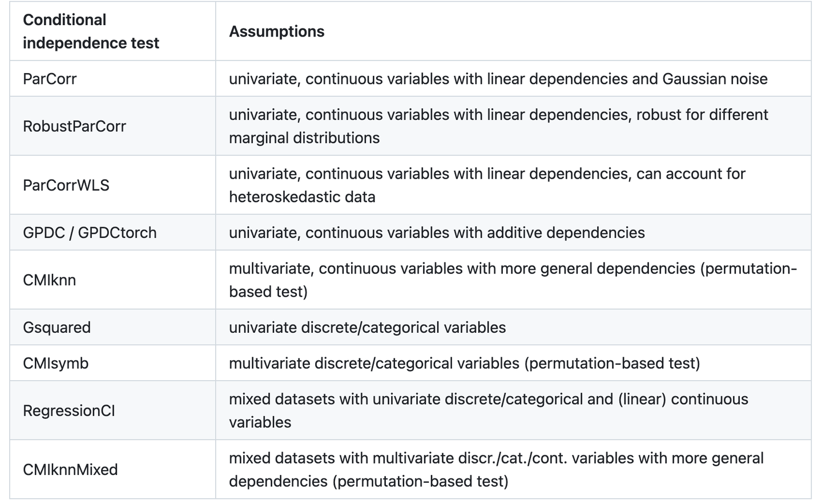Click the CMIknnMixed discr./cat./cont. description
The width and height of the screenshot is (822, 504).
click(x=495, y=469)
